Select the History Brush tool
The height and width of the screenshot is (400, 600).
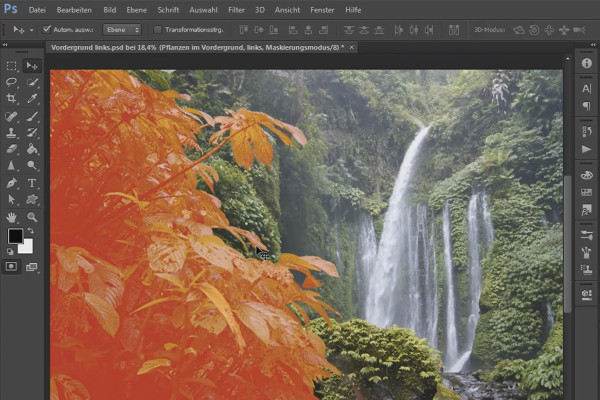pyautogui.click(x=32, y=132)
